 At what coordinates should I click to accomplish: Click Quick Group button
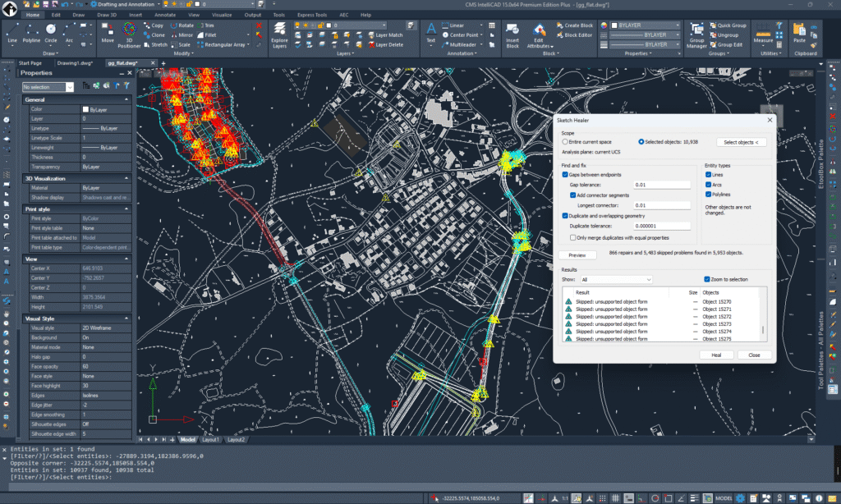(x=728, y=25)
